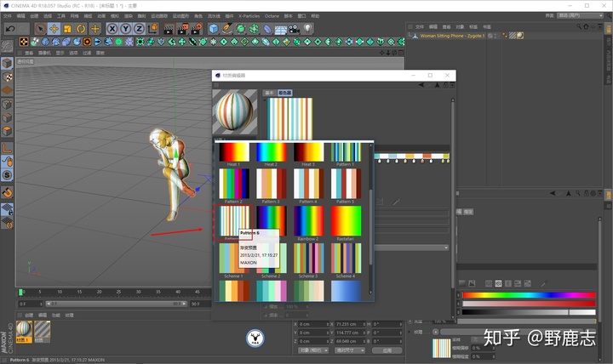Choose the Heat 2 gradient preset
Screen dimensions: 613x364
[271, 154]
